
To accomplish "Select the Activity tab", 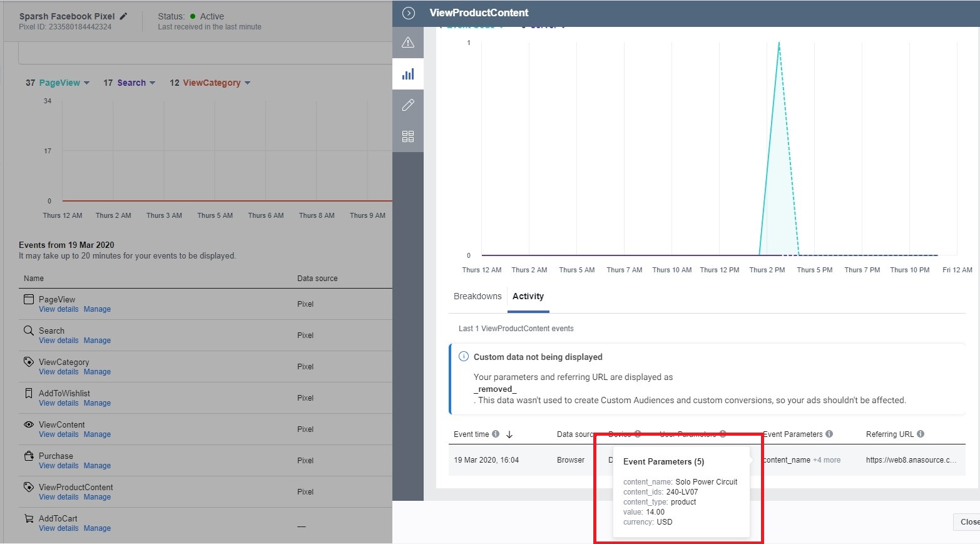I will click(x=528, y=296).
